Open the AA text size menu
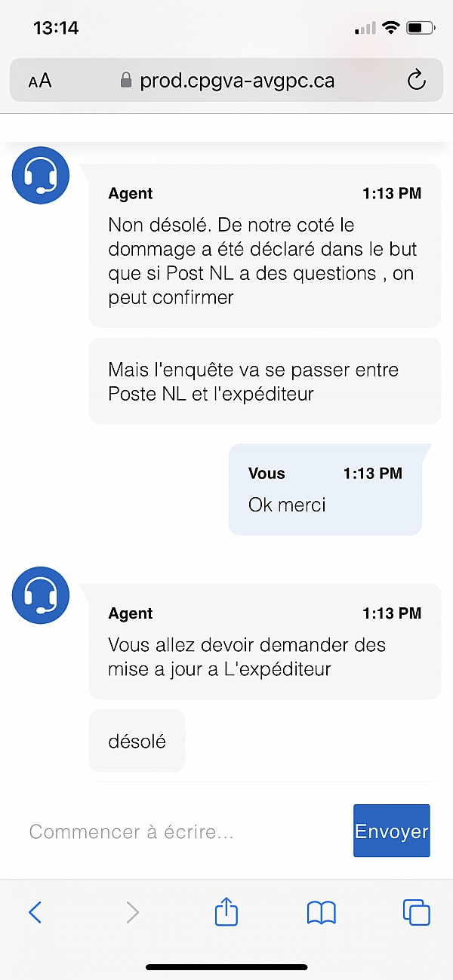 (40, 81)
